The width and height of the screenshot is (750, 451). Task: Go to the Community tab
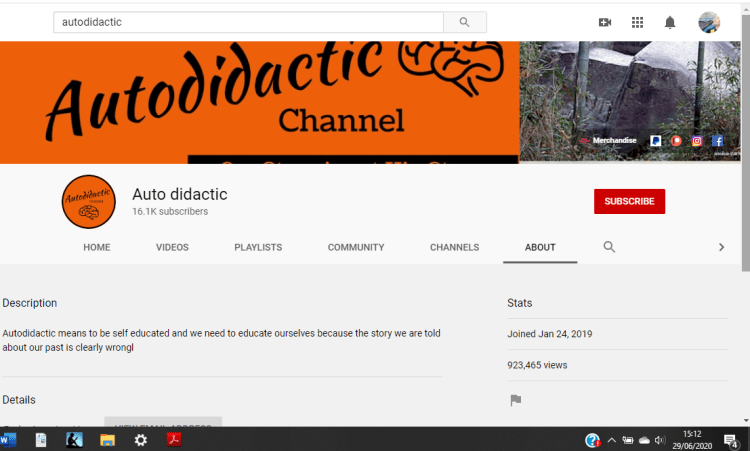(x=356, y=247)
